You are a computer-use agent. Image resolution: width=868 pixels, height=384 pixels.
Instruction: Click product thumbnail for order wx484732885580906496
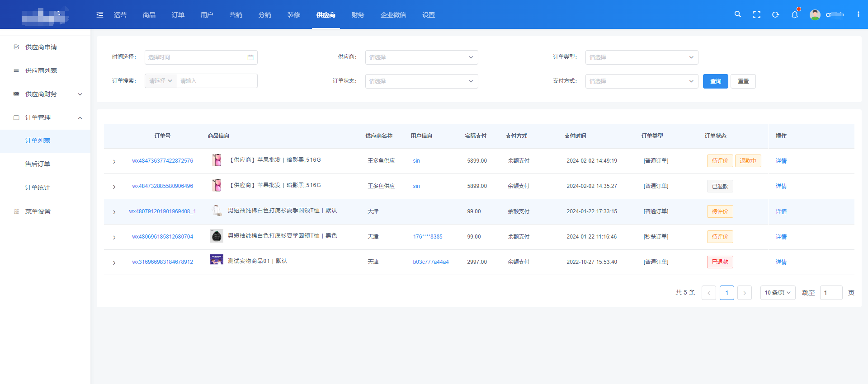point(217,185)
